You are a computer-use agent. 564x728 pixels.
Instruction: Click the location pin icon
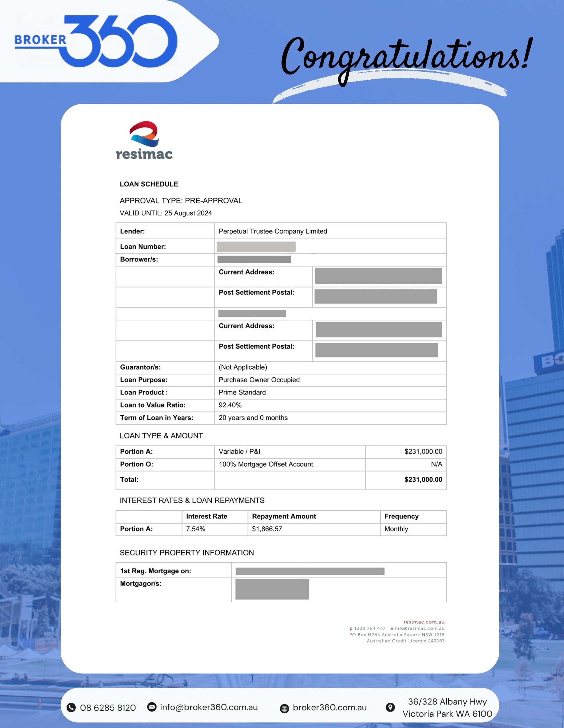[390, 707]
